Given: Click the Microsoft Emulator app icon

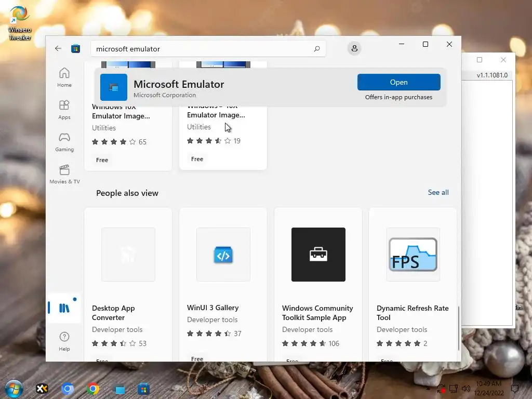Looking at the screenshot, I should tap(114, 87).
